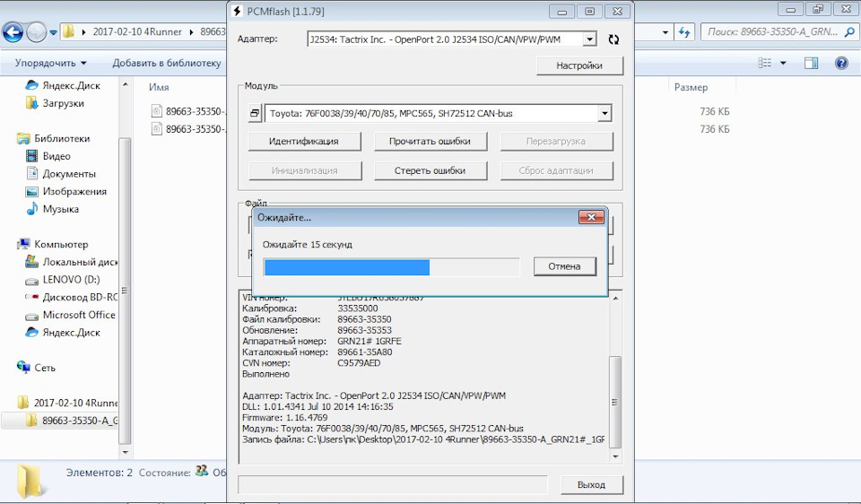Click Explorer help question mark icon

click(x=841, y=63)
